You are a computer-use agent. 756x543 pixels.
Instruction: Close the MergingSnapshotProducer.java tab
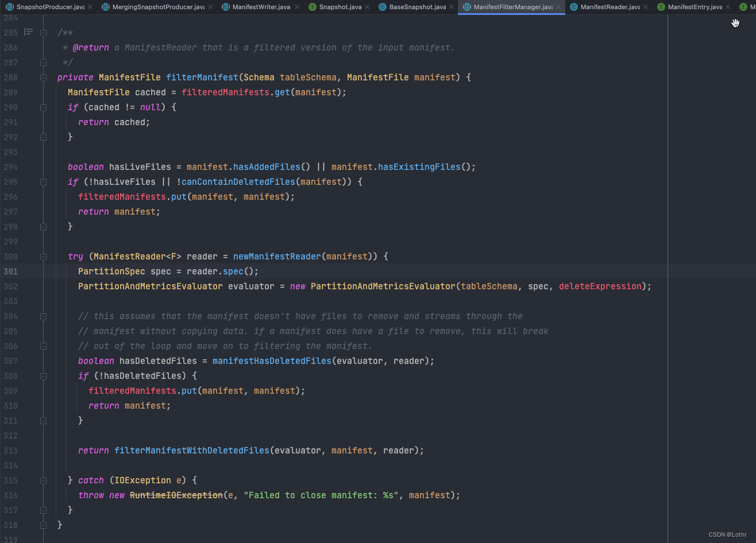210,7
